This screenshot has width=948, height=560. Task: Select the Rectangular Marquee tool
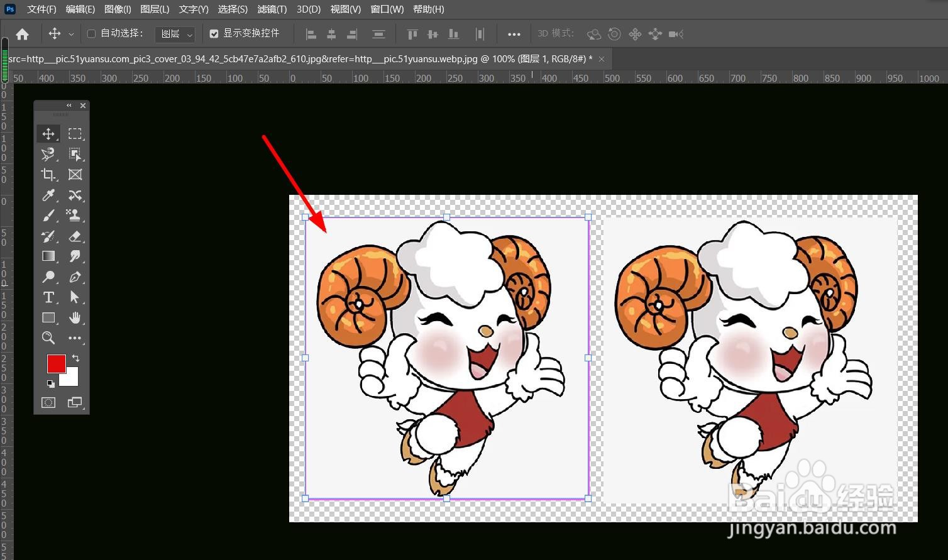[x=75, y=134]
